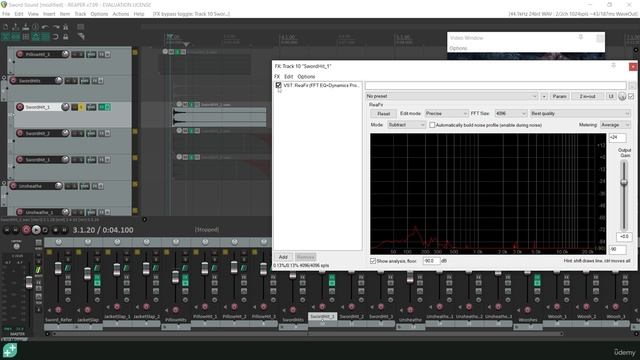
Task: Click the FX comment text field at top
Action: [496, 86]
